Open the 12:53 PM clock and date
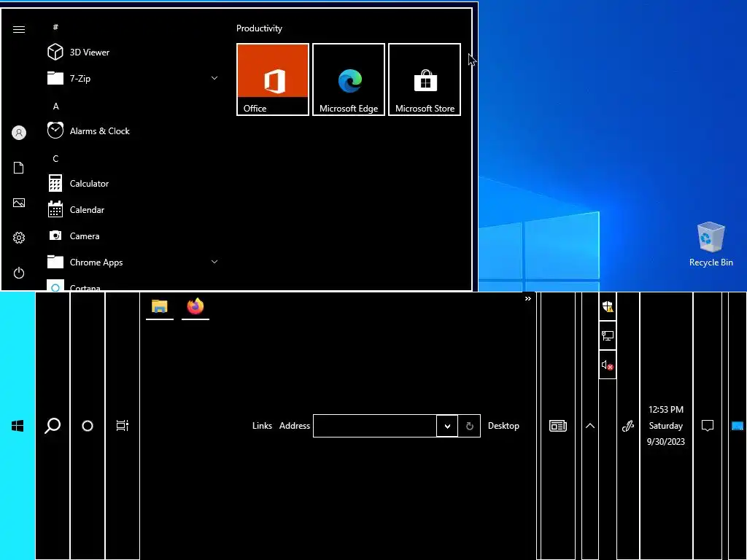747x560 pixels. pos(666,426)
